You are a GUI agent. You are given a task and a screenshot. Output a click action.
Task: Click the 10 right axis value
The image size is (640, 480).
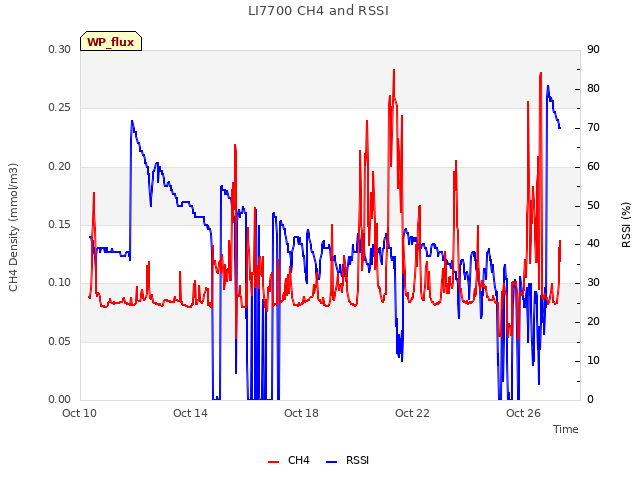(593, 360)
